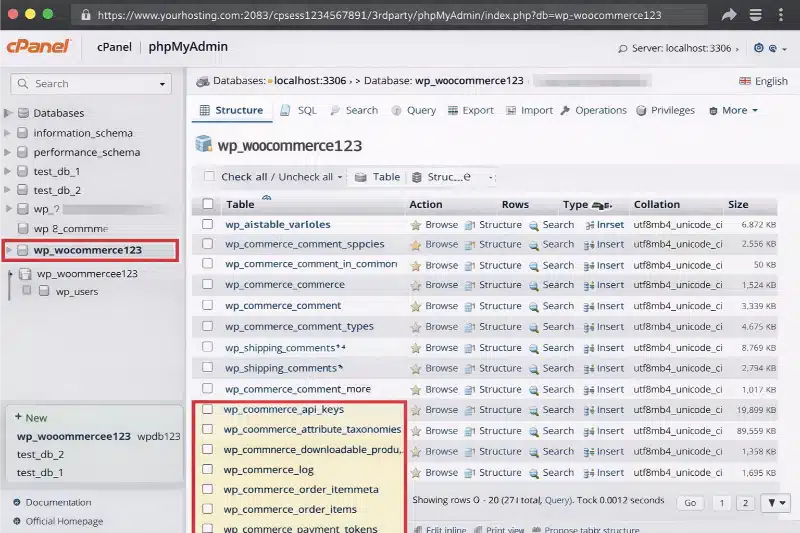Check the wp_coommerce_api_keys checkbox
This screenshot has width=800, height=533.
[x=207, y=409]
